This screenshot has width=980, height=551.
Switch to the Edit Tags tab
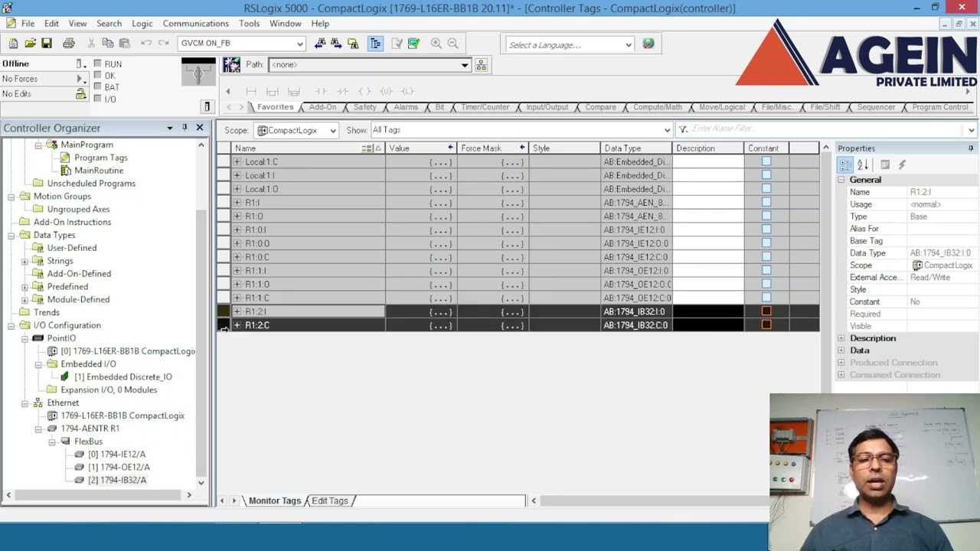tap(330, 501)
